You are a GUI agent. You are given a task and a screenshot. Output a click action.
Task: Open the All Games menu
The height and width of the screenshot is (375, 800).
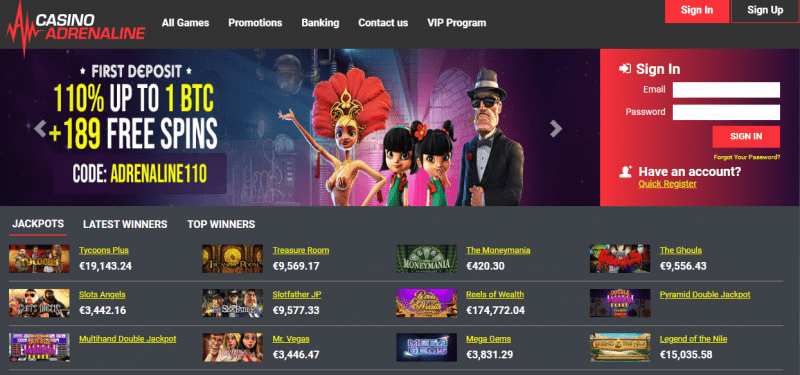(x=185, y=23)
